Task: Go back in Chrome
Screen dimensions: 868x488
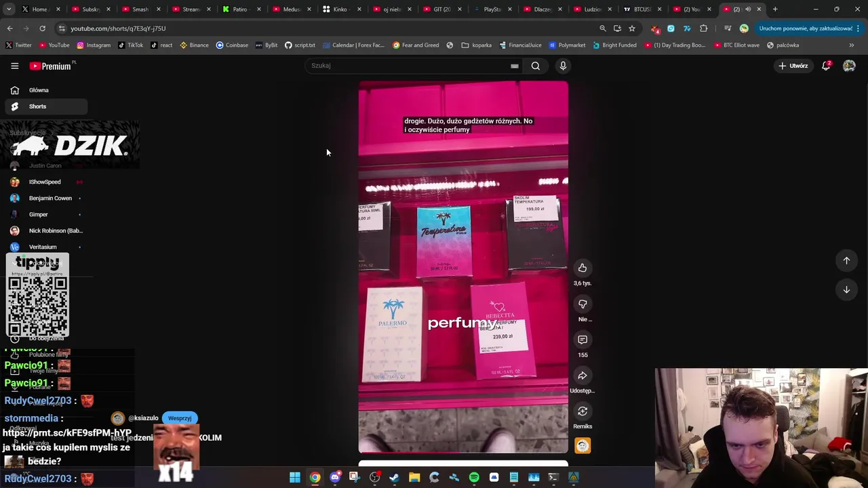Action: click(x=9, y=28)
